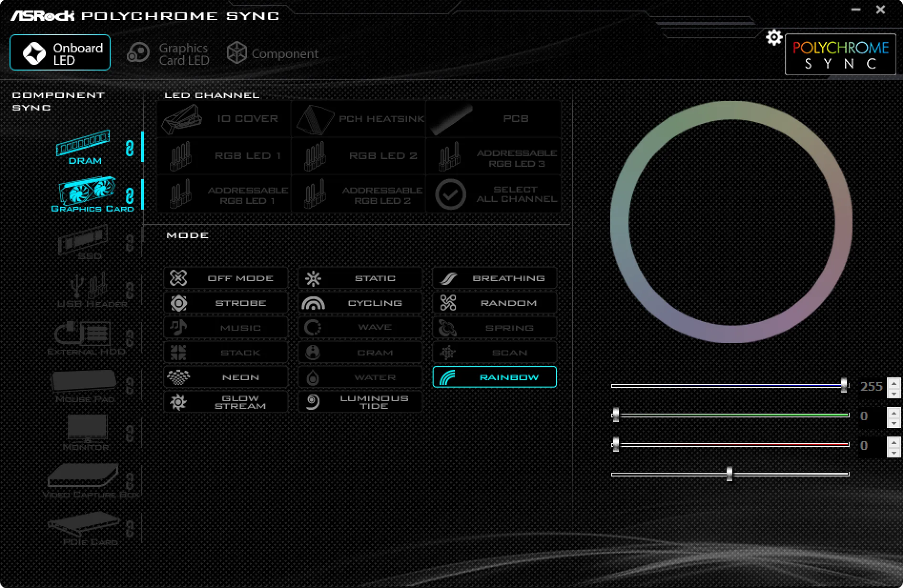Decrease the green value with down arrow
903x588 pixels.
coord(894,423)
